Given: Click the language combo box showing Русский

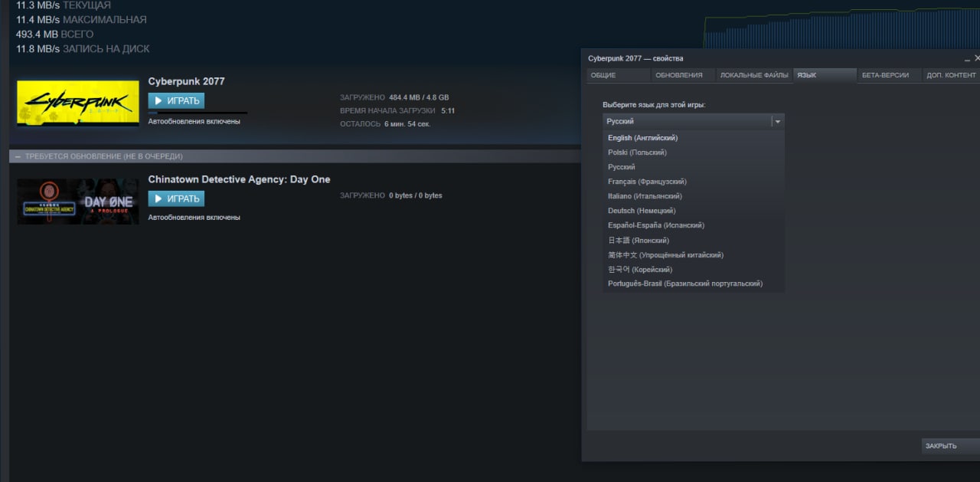Looking at the screenshot, I should (x=693, y=121).
